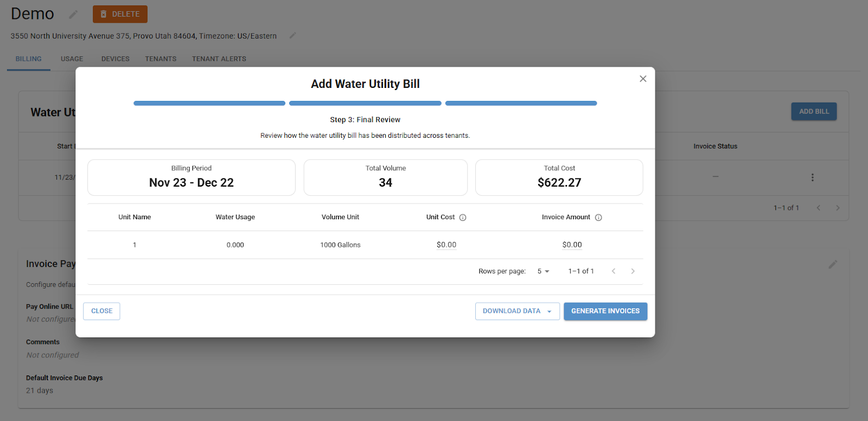The height and width of the screenshot is (421, 868).
Task: Click the first step progress bar segment
Action: coord(209,103)
